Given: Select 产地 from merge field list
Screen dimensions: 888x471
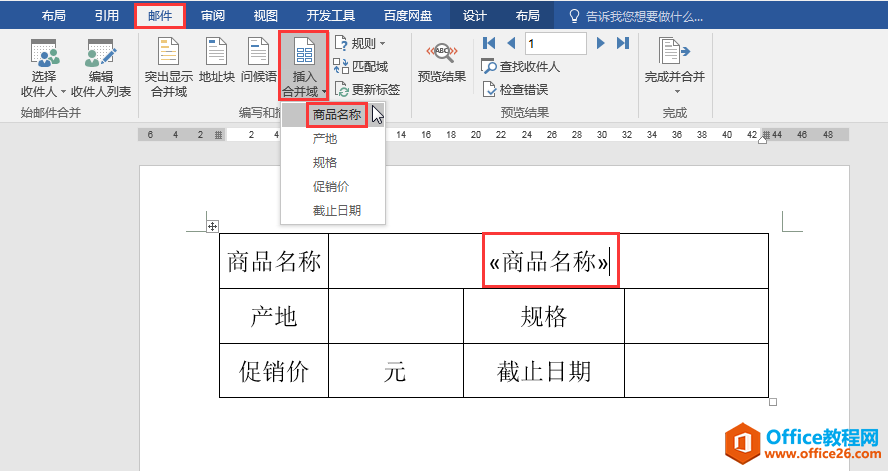Looking at the screenshot, I should click(x=325, y=139).
